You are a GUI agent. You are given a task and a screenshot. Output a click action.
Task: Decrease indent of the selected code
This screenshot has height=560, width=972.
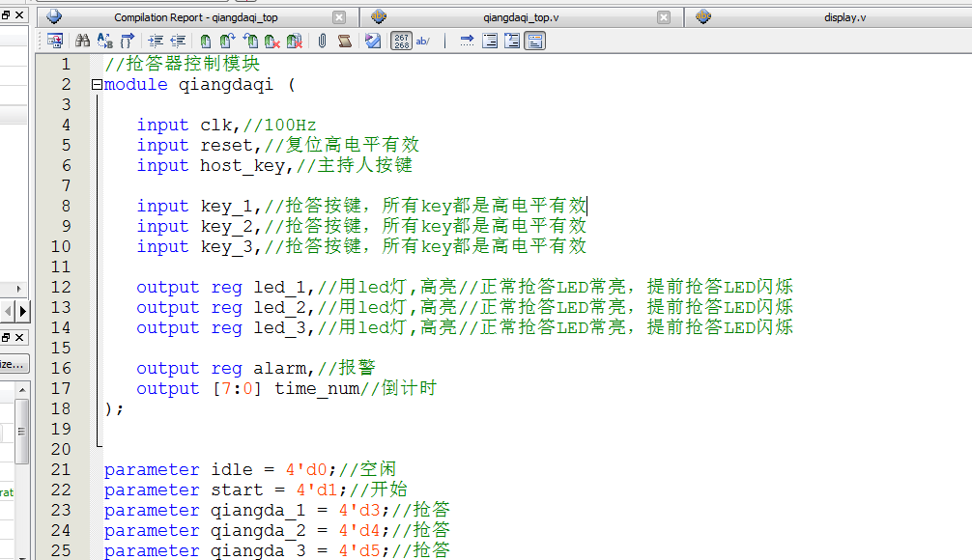[x=178, y=41]
